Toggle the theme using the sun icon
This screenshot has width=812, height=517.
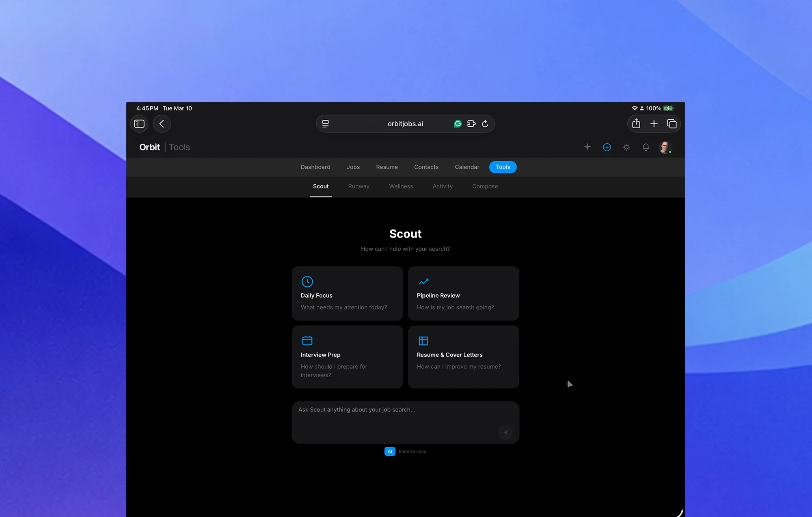pos(626,147)
